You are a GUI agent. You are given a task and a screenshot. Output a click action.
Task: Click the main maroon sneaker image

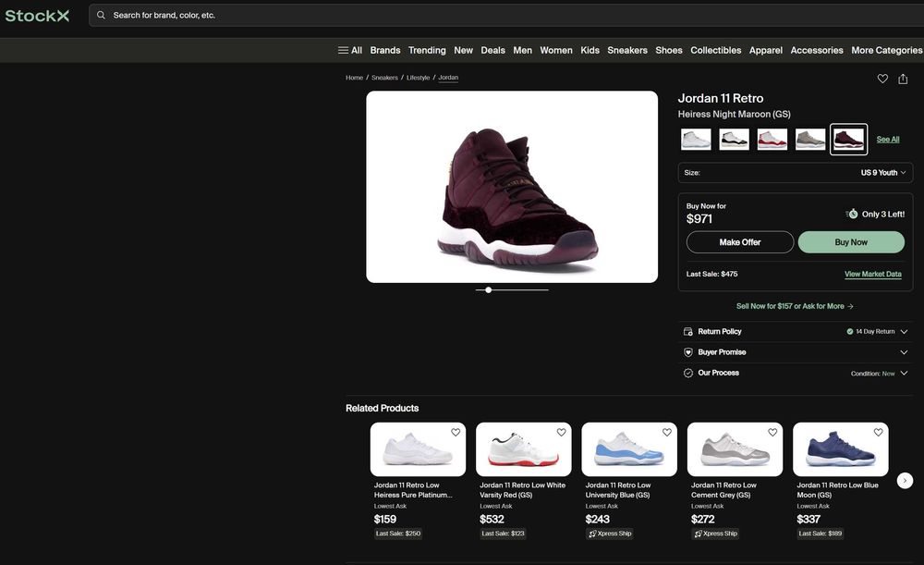512,187
